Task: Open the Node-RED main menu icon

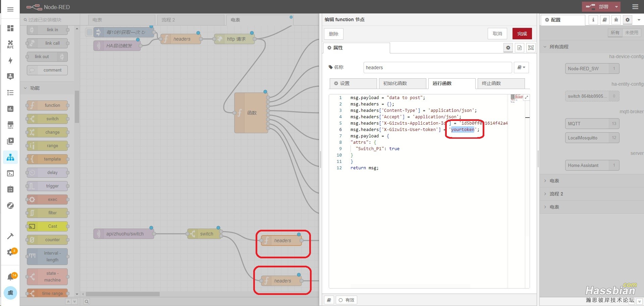Action: (x=635, y=7)
